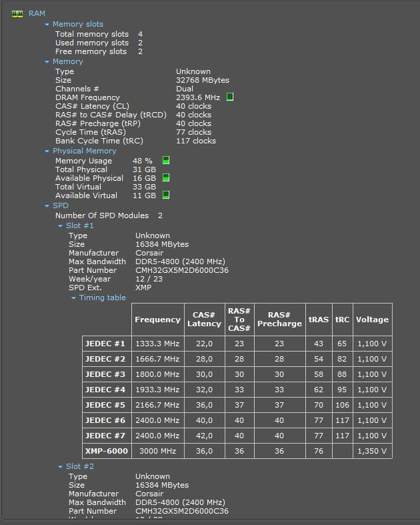Click the Physical Memory heading
The width and height of the screenshot is (420, 525).
85,151
